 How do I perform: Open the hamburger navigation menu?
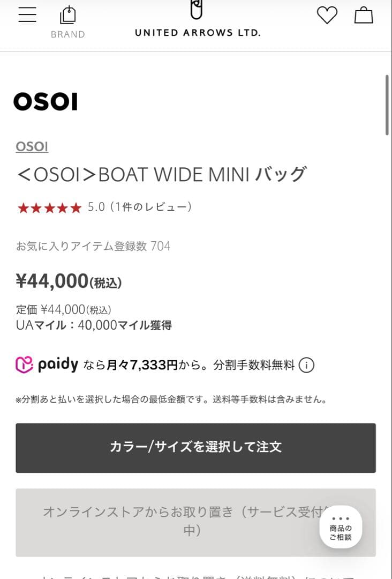pos(27,14)
